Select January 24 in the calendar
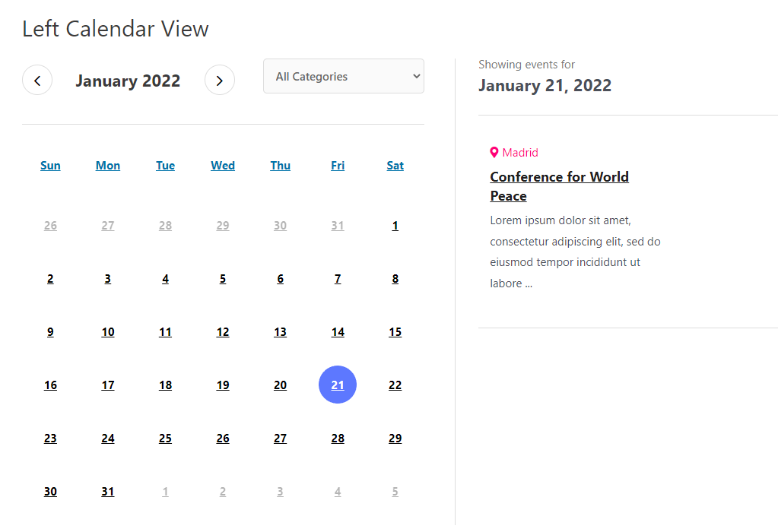Image resolution: width=778 pixels, height=532 pixels. [x=108, y=439]
